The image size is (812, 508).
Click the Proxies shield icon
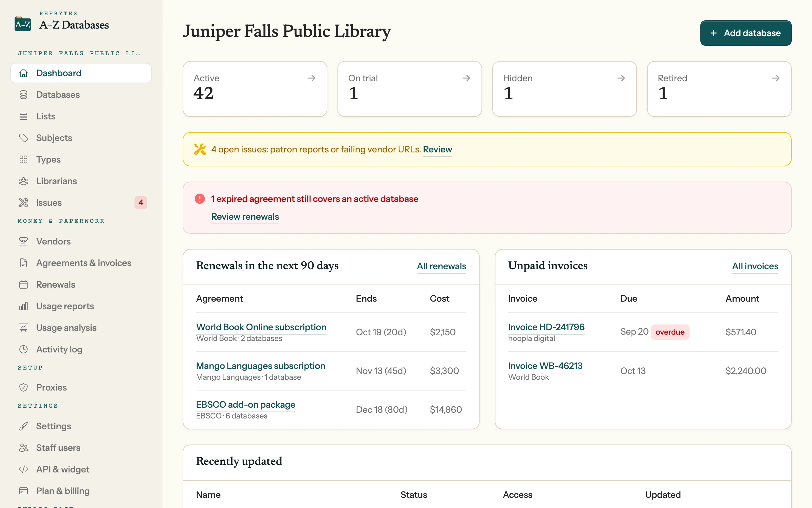click(23, 387)
